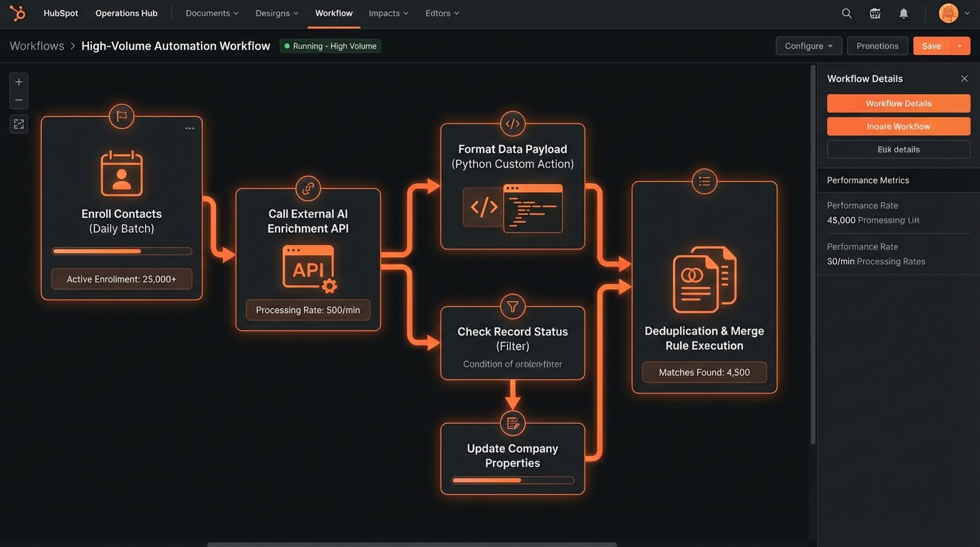Expand the Save button dropdown arrow
Screen dimensions: 980x547
959,46
